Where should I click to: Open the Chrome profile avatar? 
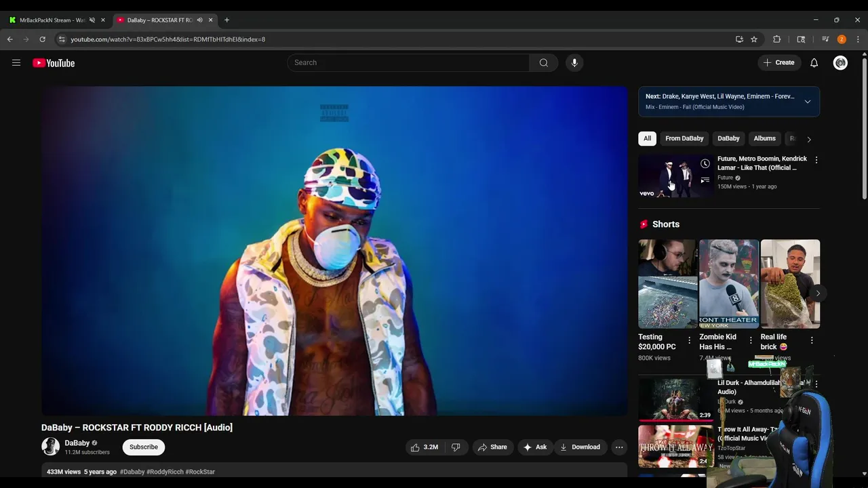point(842,39)
